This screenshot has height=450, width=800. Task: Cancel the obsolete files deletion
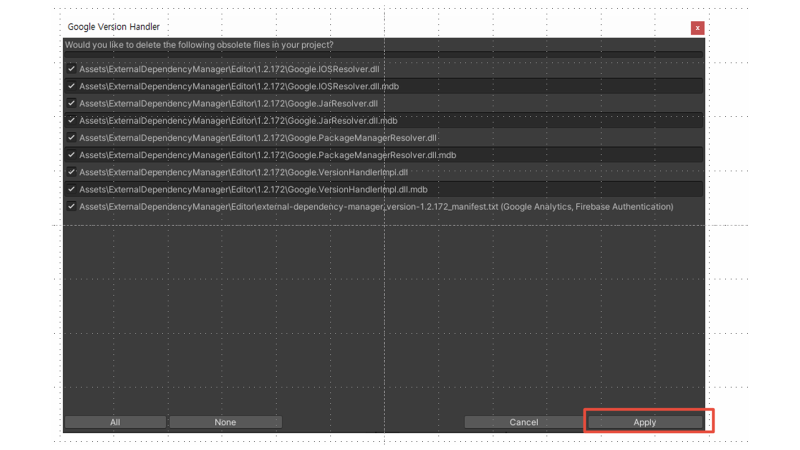(523, 422)
